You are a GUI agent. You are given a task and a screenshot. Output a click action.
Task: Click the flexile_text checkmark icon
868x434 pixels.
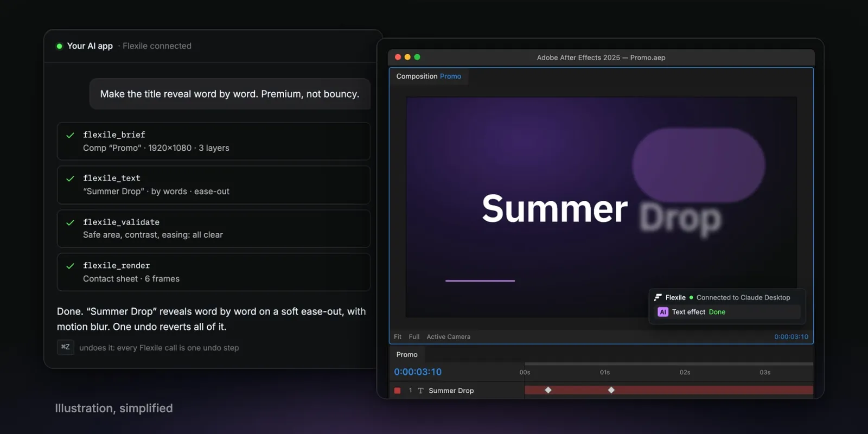pos(70,178)
